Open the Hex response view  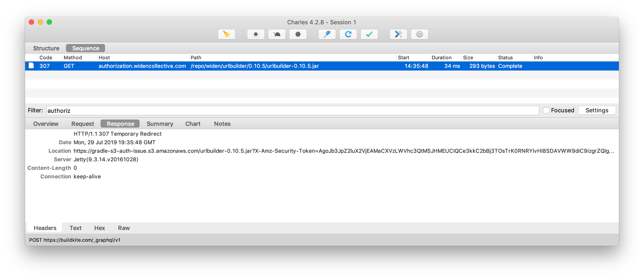click(x=99, y=228)
